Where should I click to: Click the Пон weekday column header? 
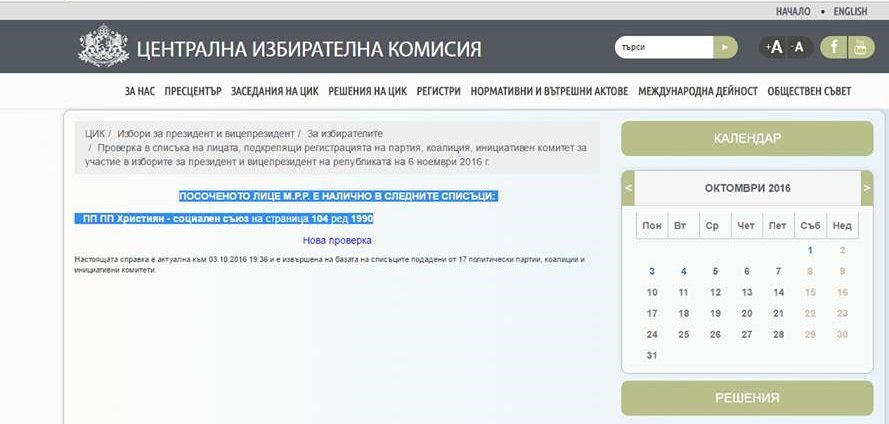pyautogui.click(x=652, y=226)
